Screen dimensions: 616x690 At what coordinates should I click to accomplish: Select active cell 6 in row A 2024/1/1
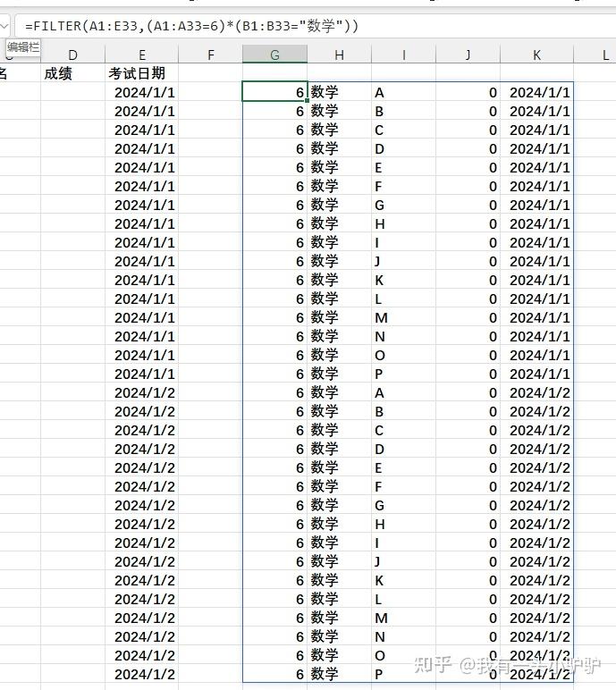(274, 92)
